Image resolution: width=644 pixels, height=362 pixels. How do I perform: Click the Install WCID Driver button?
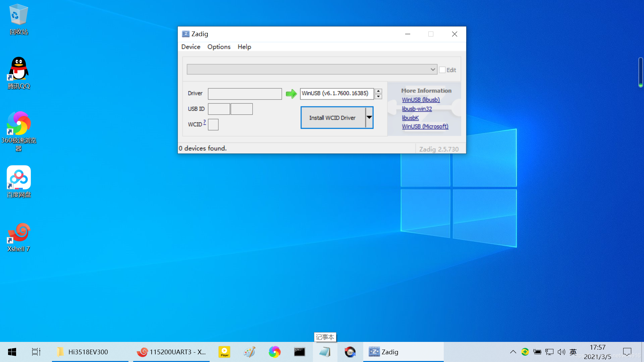click(x=332, y=118)
